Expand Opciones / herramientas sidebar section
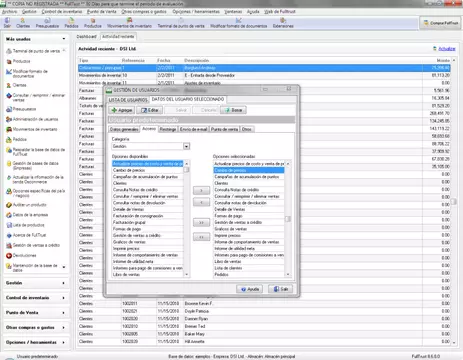This screenshot has height=360, width=463. 63,342
